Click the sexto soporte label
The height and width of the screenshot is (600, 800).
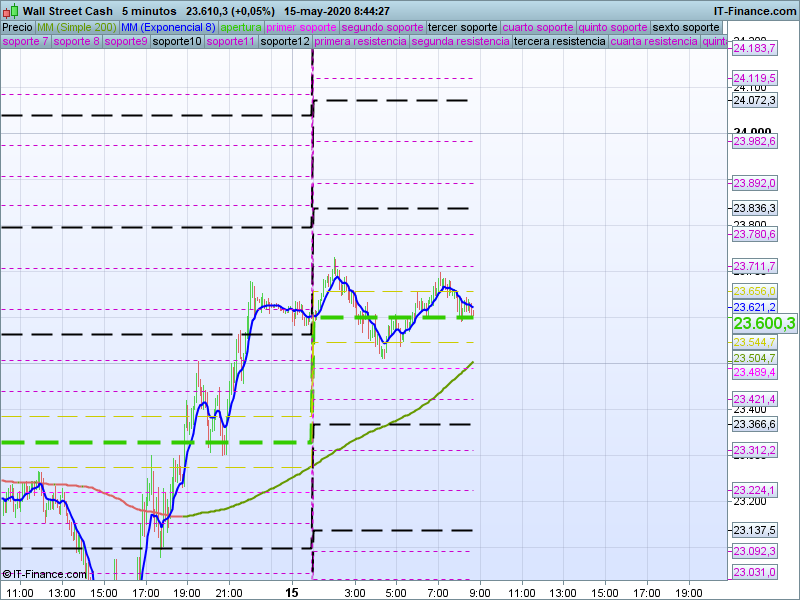tap(687, 27)
